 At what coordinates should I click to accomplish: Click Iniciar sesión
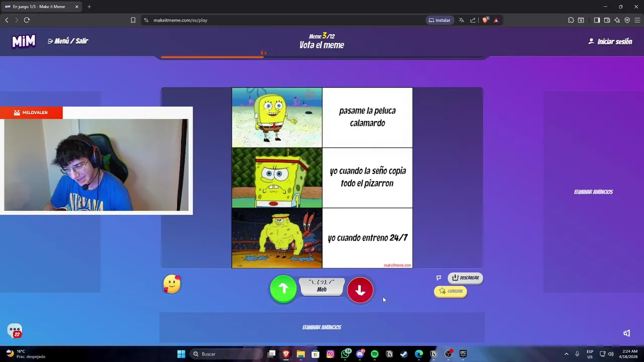point(610,42)
